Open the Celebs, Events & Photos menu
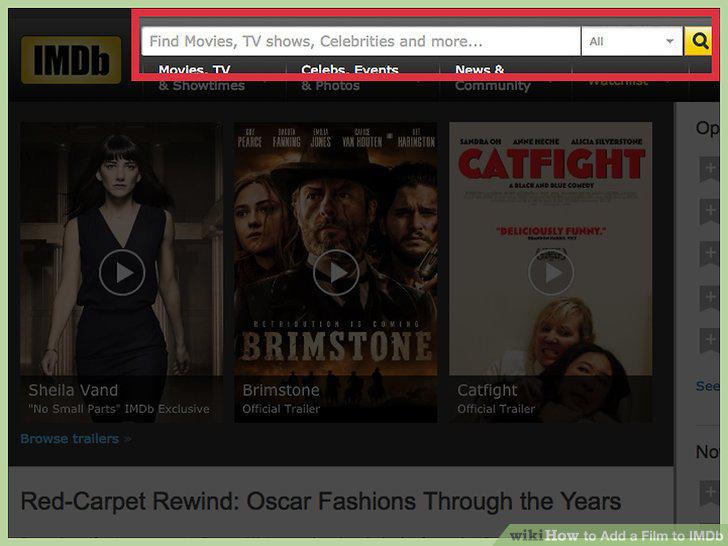Screen dimensions: 728x546 pos(350,78)
